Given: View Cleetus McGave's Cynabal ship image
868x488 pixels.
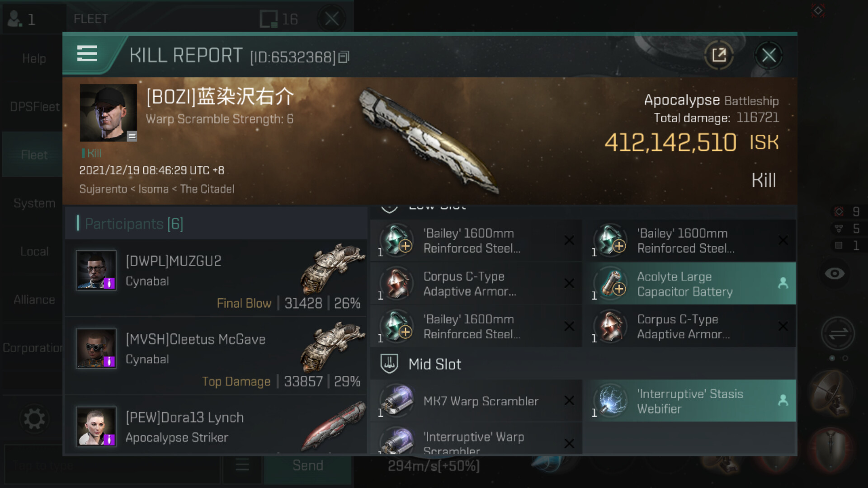Looking at the screenshot, I should pyautogui.click(x=332, y=347).
